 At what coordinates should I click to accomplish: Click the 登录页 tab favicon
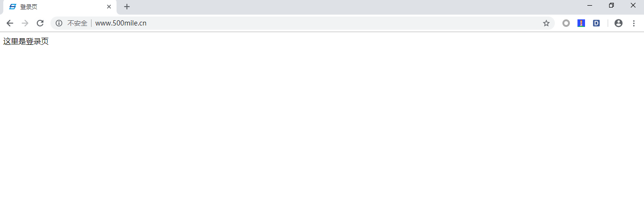click(13, 7)
